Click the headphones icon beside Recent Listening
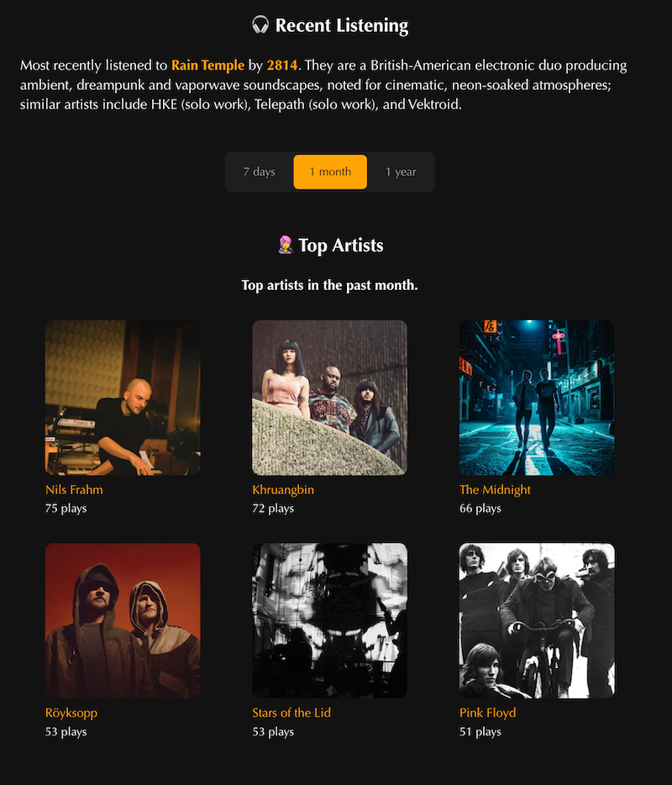Viewport: 672px width, 785px height. pos(260,25)
